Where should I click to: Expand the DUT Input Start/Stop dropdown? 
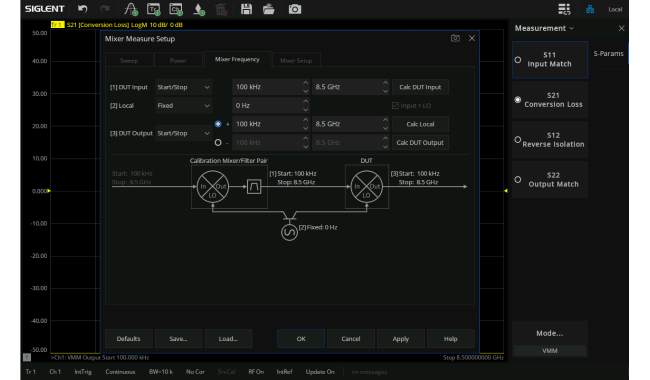[184, 87]
